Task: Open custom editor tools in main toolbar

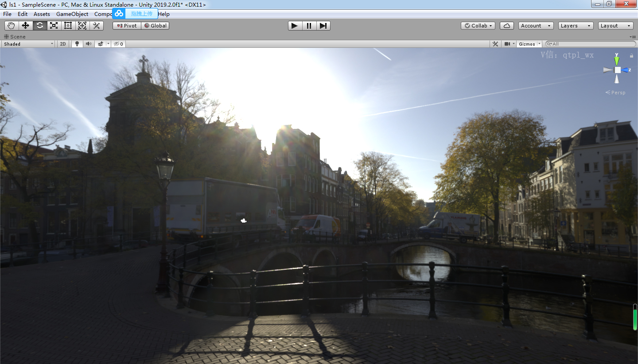Action: [97, 26]
